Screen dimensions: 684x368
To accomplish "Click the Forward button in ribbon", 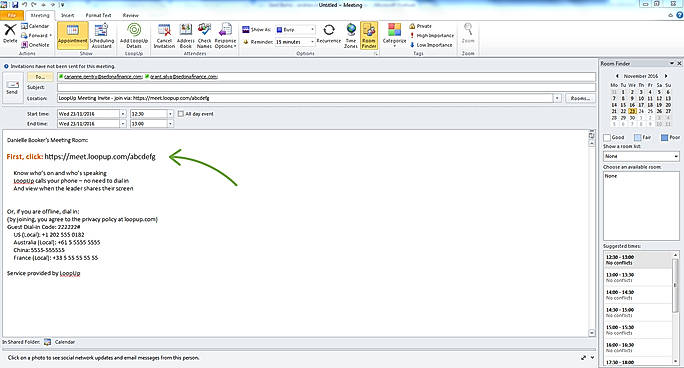I will [x=37, y=35].
